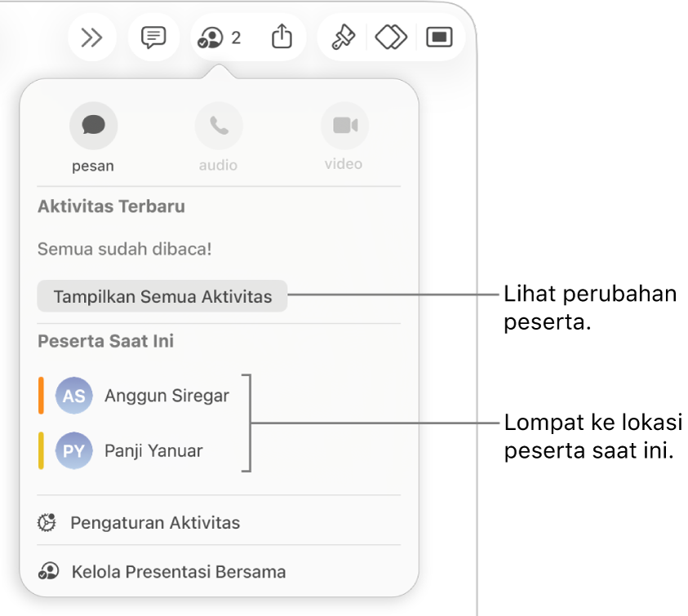Viewport: 688px width, 616px height.
Task: Click the Aktivitas Terbaru heading
Action: [112, 206]
